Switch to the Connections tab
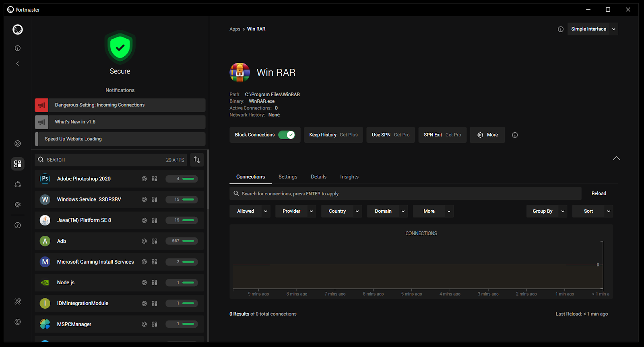This screenshot has height=347, width=644. [250, 177]
